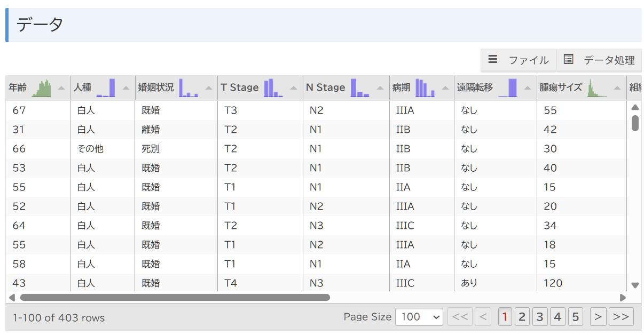Jump to the last page
This screenshot has height=335, width=644.
621,317
